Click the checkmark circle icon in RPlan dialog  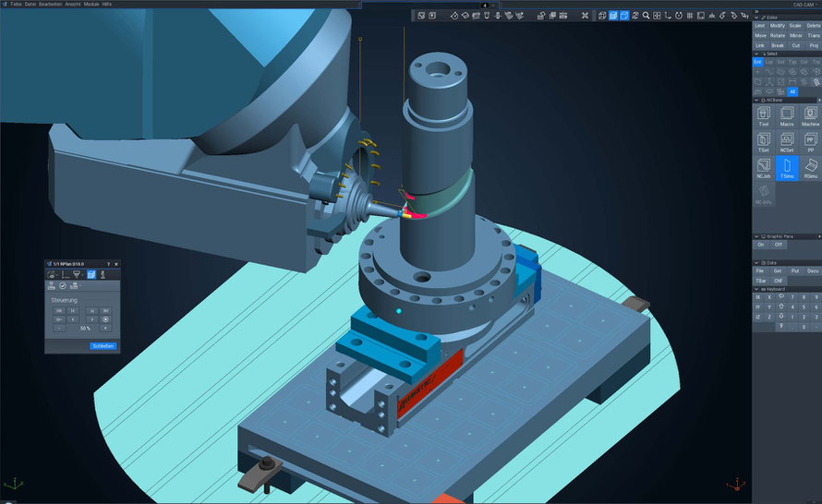(63, 285)
